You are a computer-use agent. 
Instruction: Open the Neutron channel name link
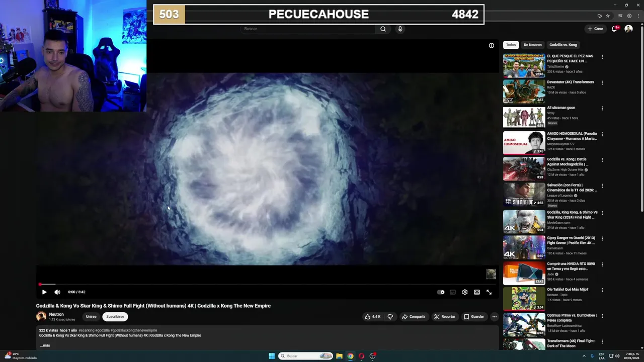56,314
